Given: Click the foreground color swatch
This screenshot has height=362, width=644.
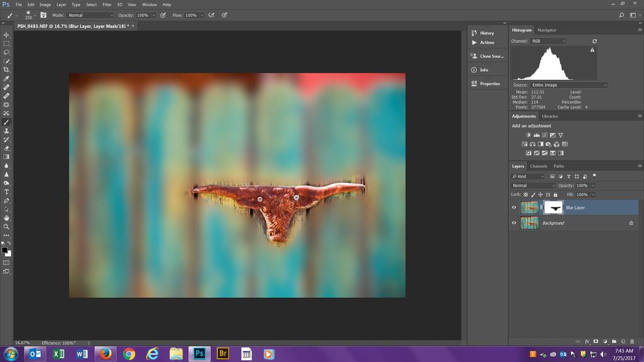Looking at the screenshot, I should tap(4, 250).
